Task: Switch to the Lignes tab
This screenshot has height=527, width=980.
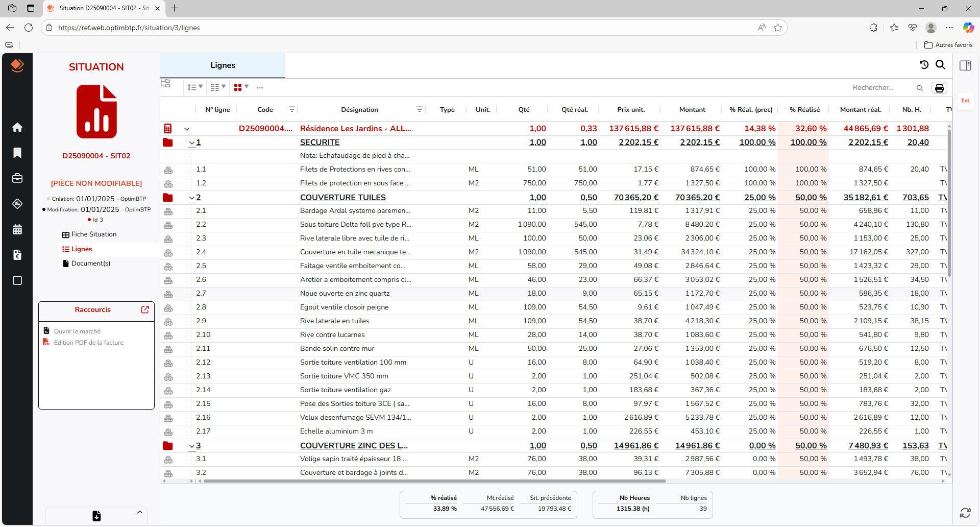Action: coord(223,65)
